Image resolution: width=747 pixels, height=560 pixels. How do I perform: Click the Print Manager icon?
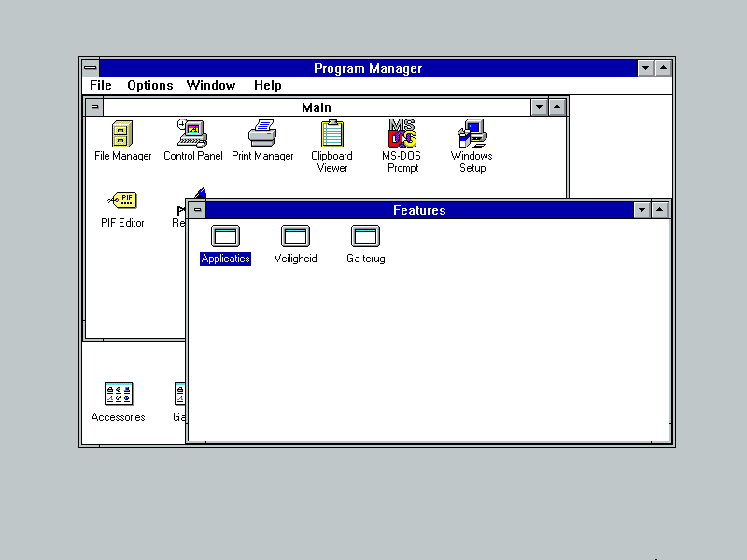click(x=262, y=134)
